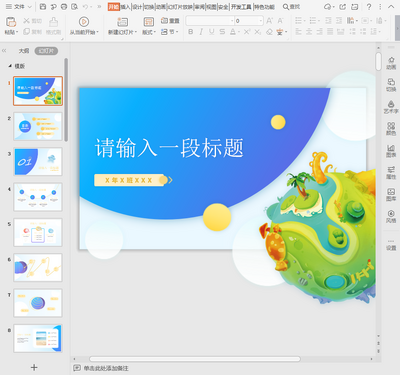
Task: Click Align Left paragraph icon
Action: tap(298, 32)
